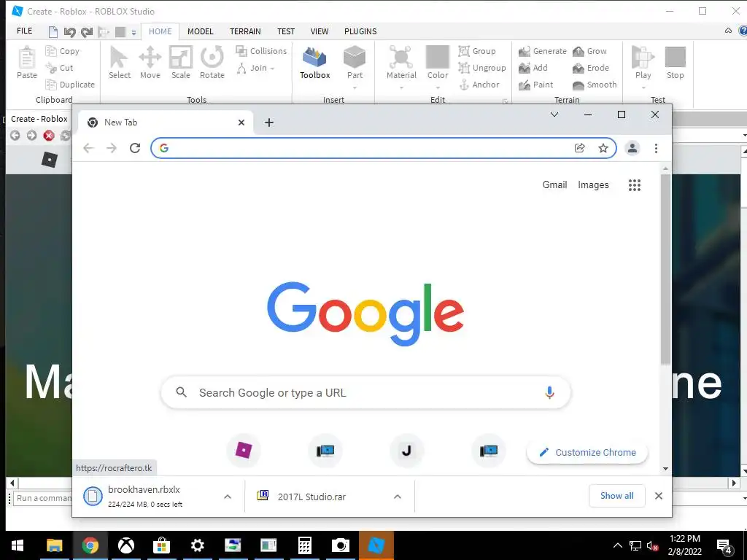Switch to the TEST ribbon tab
The height and width of the screenshot is (560, 747).
[286, 31]
